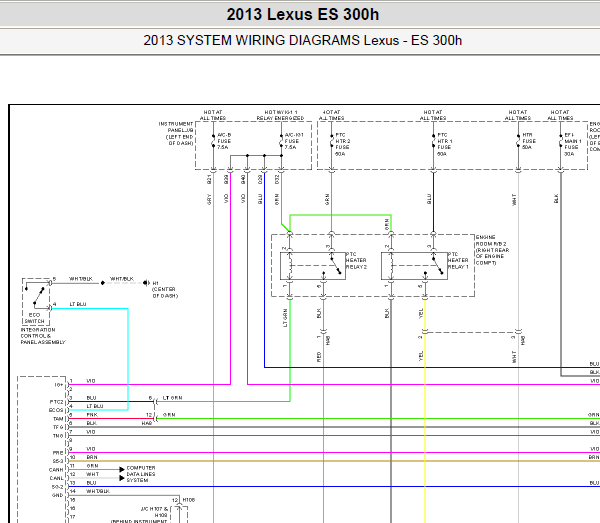
Task: Click the TAM terminal label
Action: (58, 419)
